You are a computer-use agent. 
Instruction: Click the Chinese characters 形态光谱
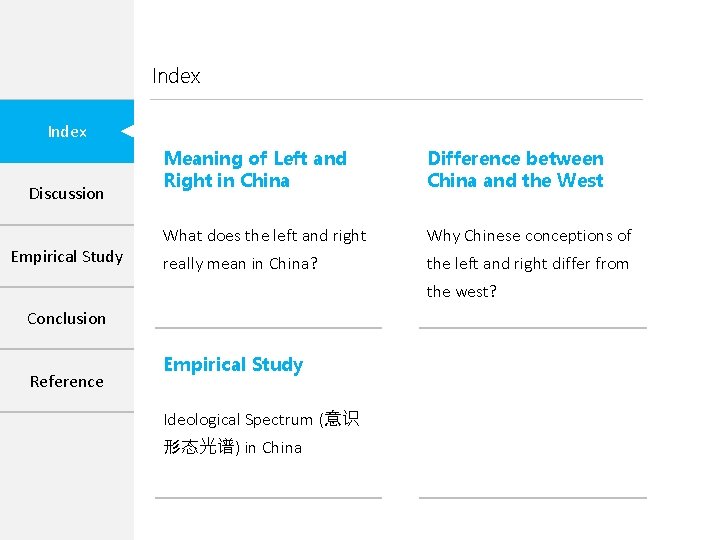(201, 447)
